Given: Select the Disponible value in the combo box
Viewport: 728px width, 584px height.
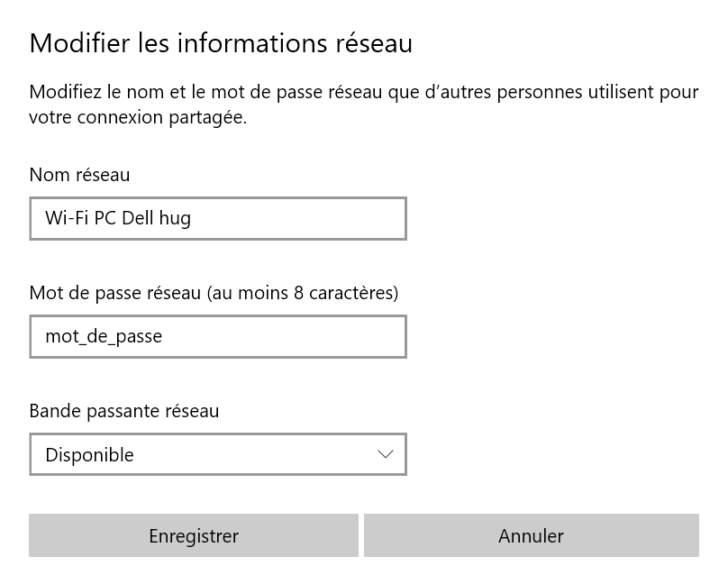Looking at the screenshot, I should tap(89, 455).
